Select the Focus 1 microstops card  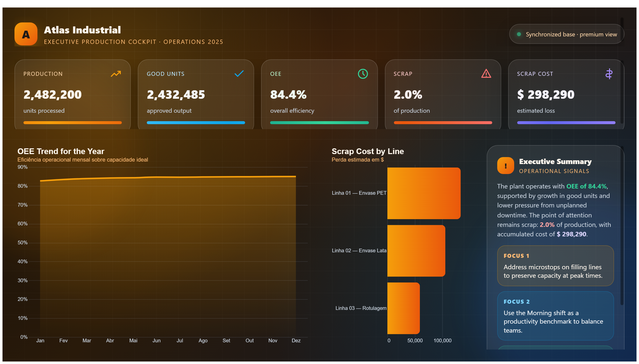click(555, 266)
